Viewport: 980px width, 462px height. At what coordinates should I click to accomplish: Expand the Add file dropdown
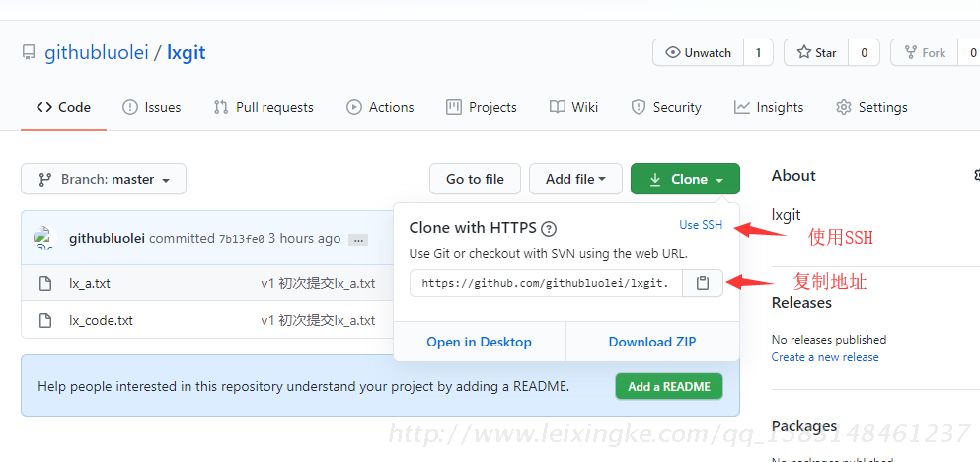[575, 180]
